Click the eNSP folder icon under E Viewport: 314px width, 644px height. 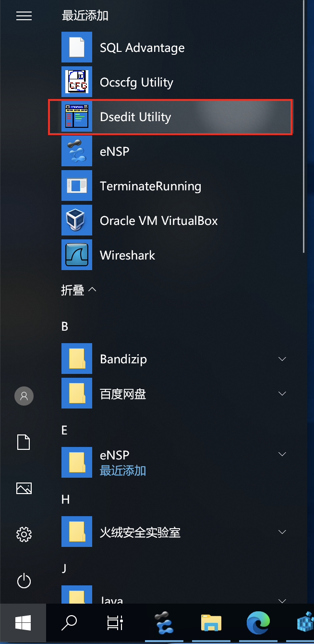tap(77, 462)
